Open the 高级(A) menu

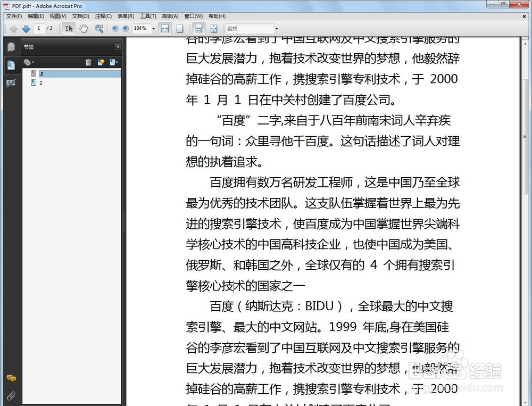click(170, 16)
